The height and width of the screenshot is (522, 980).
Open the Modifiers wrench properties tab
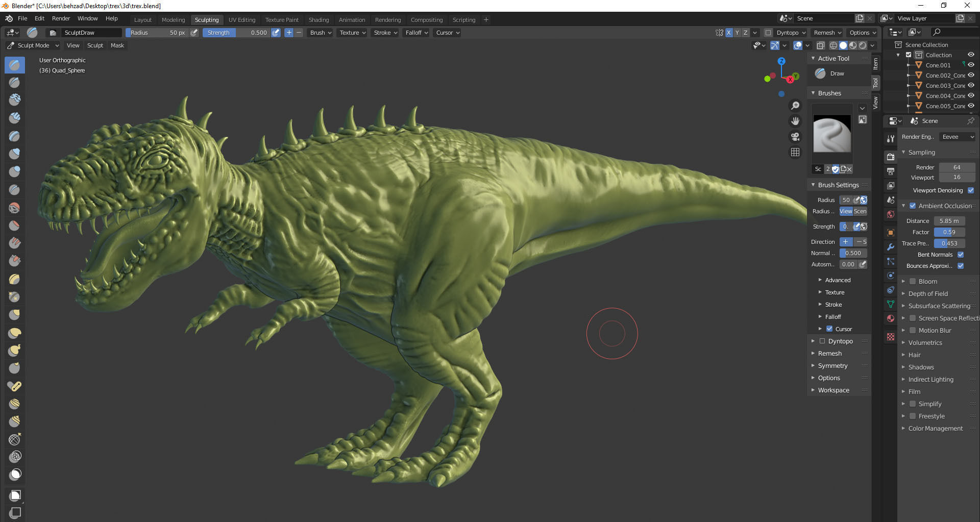(x=891, y=247)
